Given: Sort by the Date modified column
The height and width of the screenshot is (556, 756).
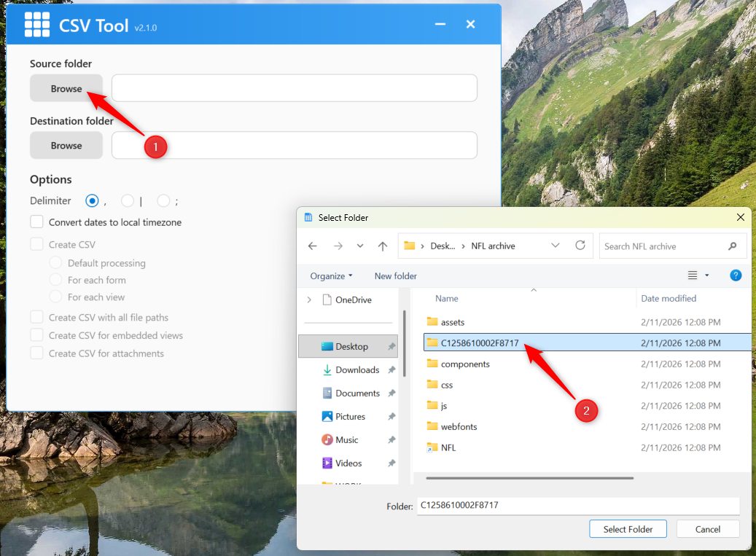Looking at the screenshot, I should [x=669, y=299].
